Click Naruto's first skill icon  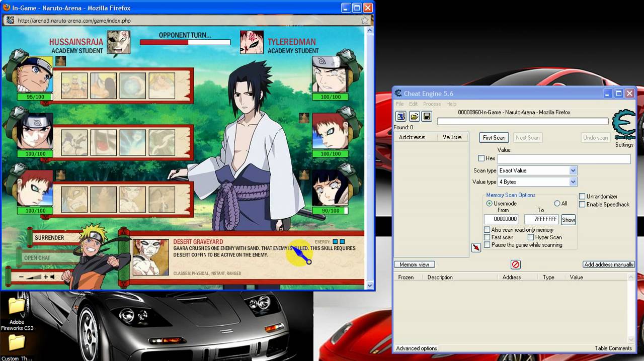(74, 85)
